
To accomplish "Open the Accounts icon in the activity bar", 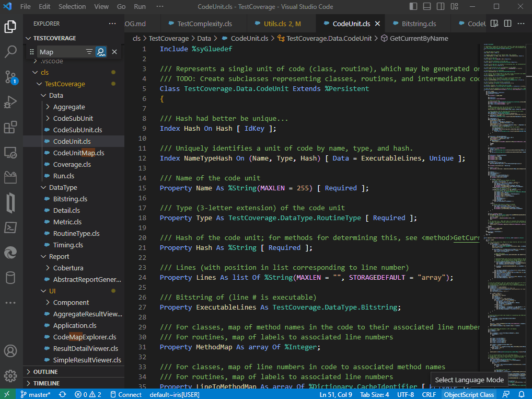I will coord(10,351).
